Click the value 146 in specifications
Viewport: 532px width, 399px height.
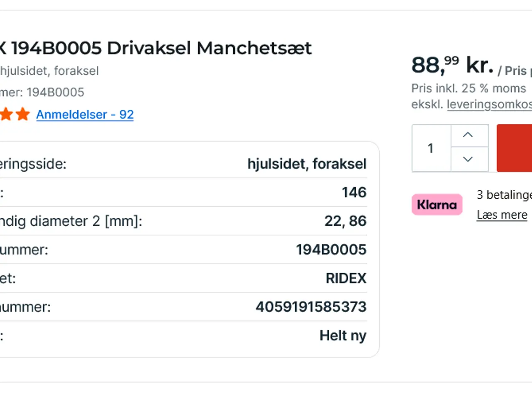(354, 192)
